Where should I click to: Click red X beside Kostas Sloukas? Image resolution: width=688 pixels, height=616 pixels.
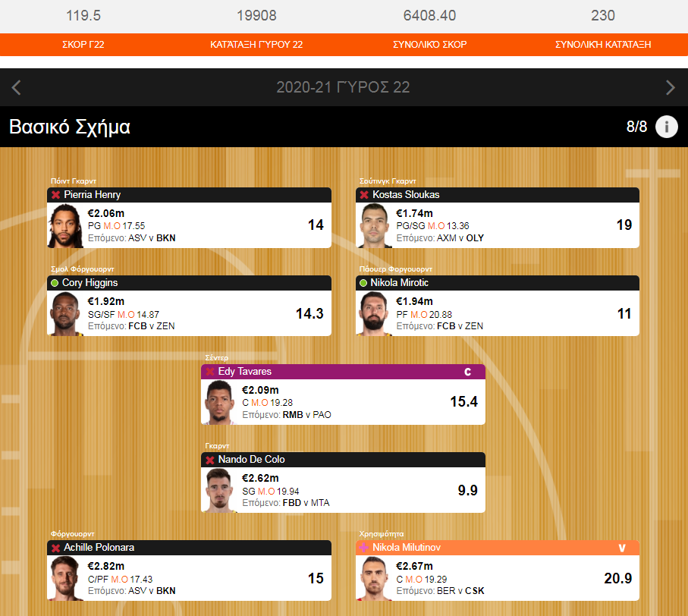tap(364, 195)
